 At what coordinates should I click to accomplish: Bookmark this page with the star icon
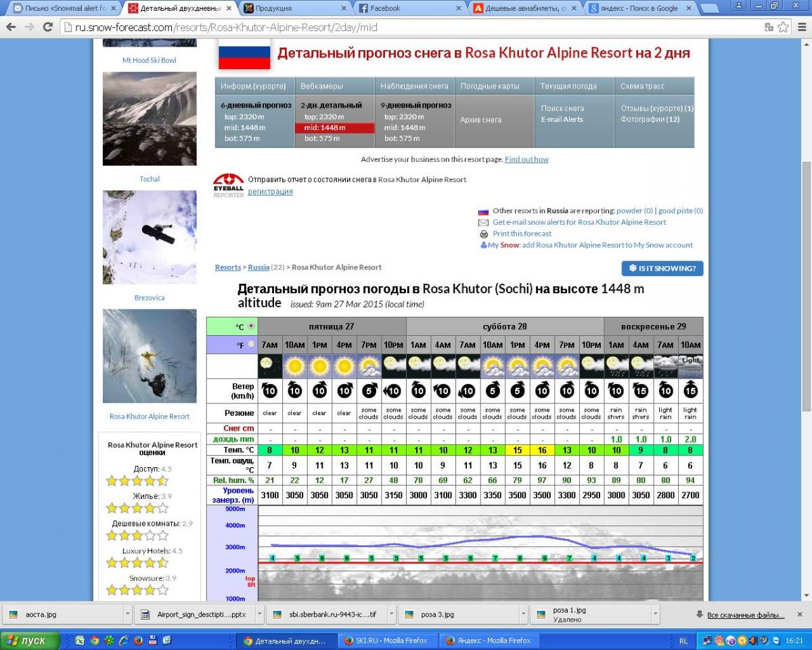tap(783, 27)
